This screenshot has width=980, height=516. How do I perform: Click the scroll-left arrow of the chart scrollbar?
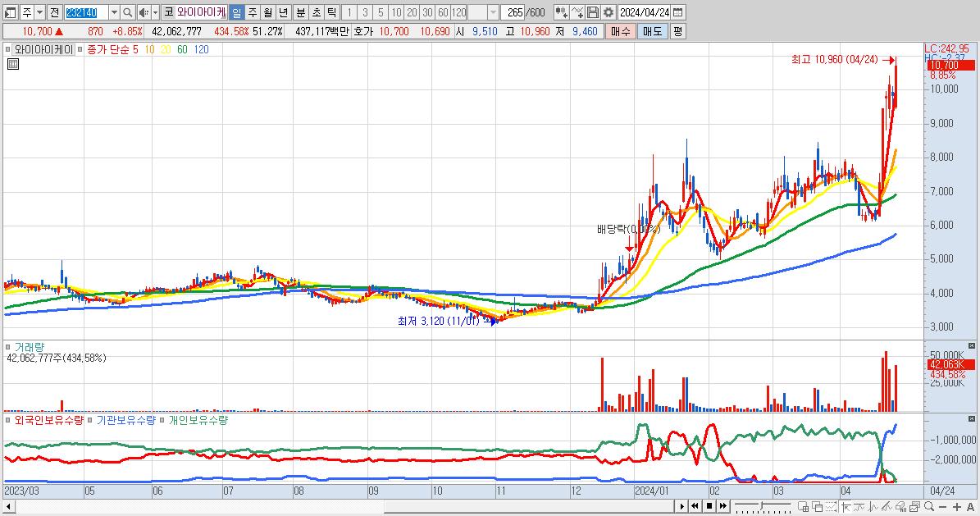(9, 506)
